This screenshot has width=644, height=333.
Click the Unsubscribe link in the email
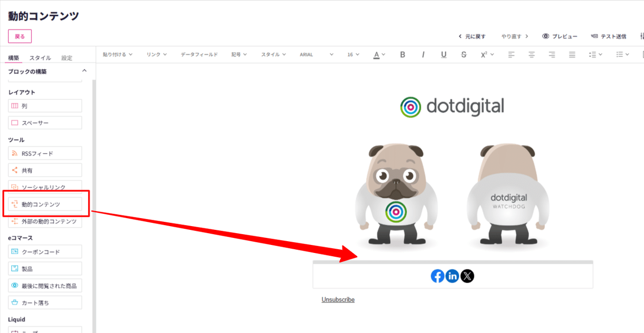(x=338, y=299)
